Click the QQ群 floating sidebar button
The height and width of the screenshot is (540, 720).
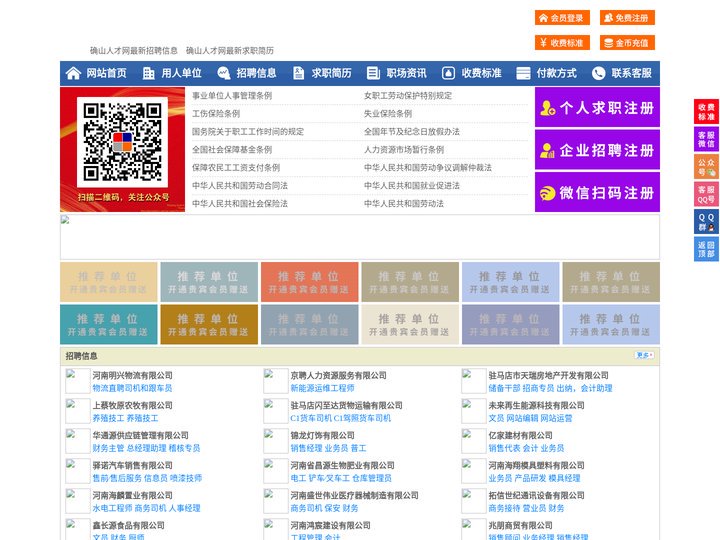[x=706, y=222]
